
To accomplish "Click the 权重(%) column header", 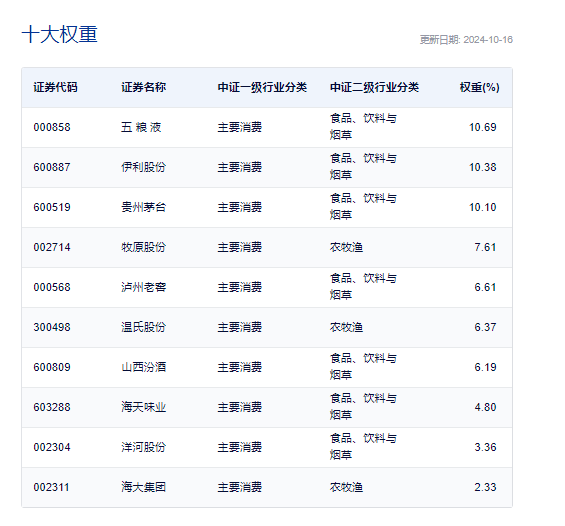I will click(x=480, y=87).
